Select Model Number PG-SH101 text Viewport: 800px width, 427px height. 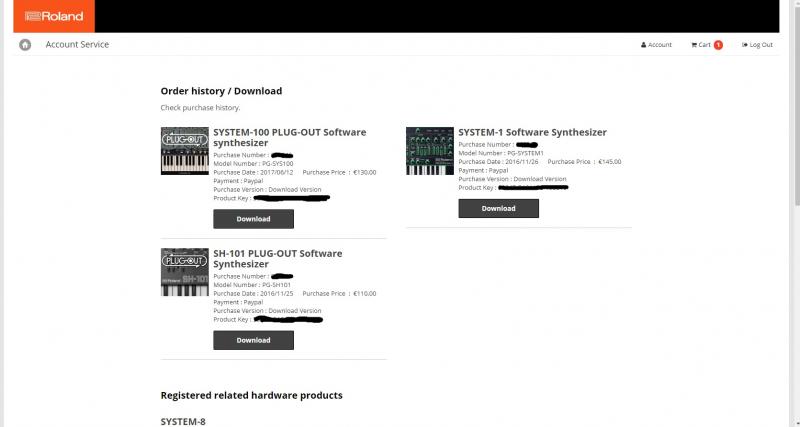[252, 285]
